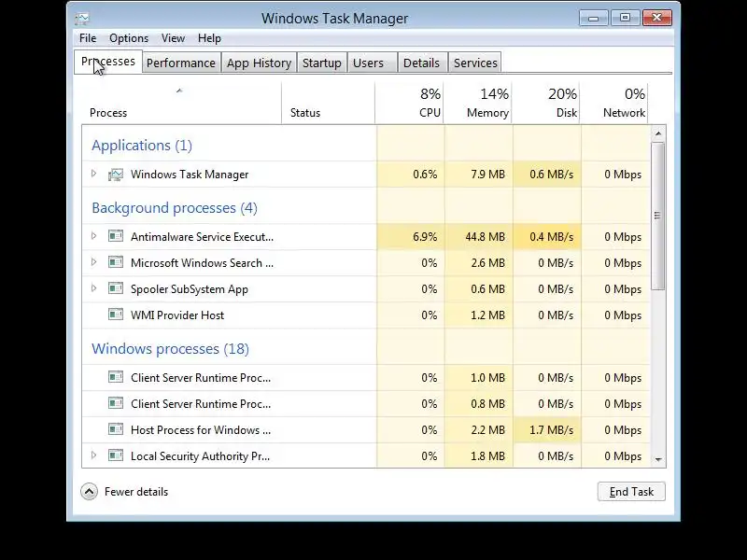Expand the Spooler SubSystem App row
Viewport: 747px width, 560px height.
[x=94, y=288]
